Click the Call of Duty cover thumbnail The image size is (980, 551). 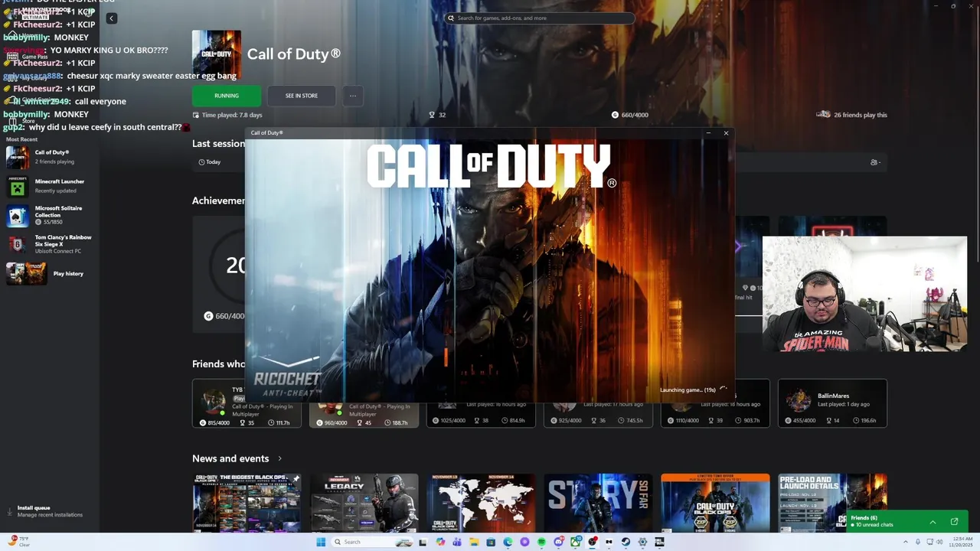click(217, 54)
